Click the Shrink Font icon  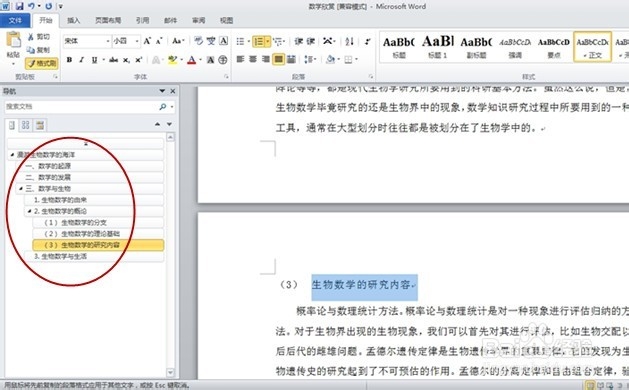click(x=159, y=41)
